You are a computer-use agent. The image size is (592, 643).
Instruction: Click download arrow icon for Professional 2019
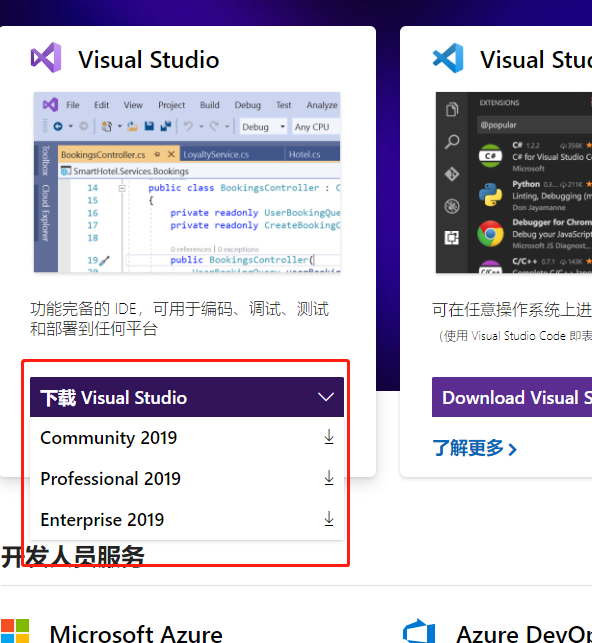(329, 478)
